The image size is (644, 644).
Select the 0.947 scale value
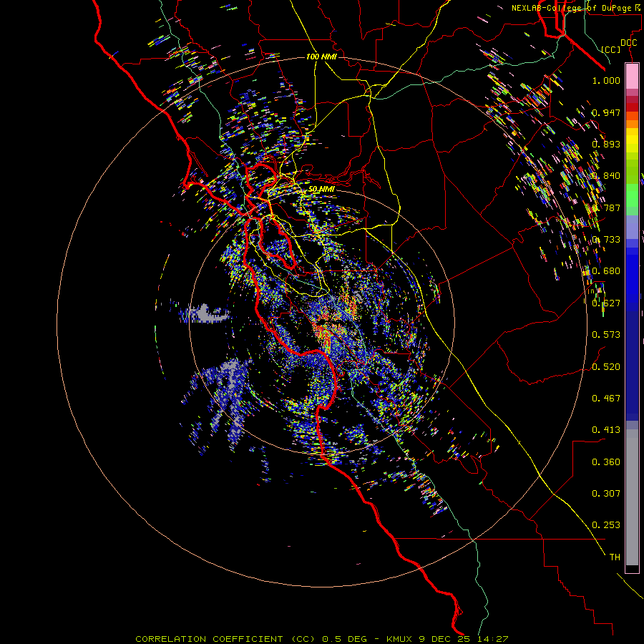point(606,112)
